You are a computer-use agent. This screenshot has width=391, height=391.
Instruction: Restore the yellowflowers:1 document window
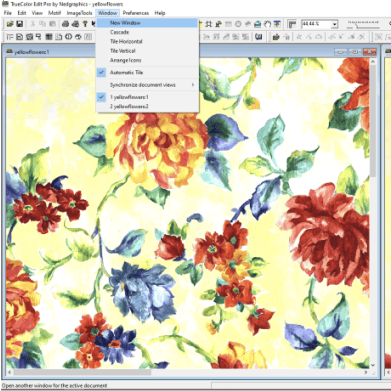(x=355, y=52)
